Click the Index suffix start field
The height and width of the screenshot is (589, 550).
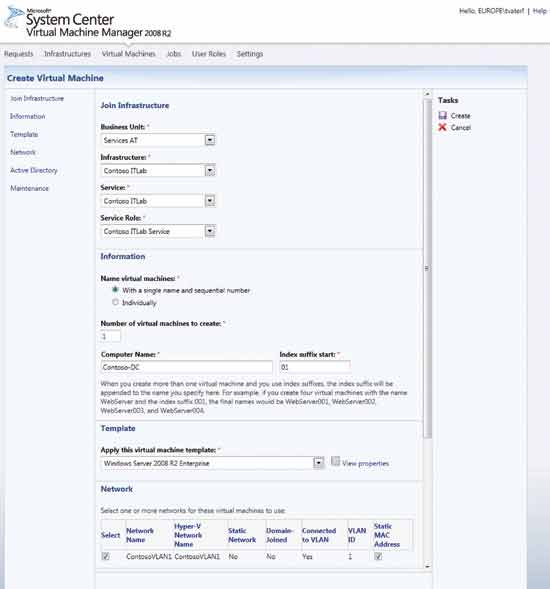click(315, 367)
